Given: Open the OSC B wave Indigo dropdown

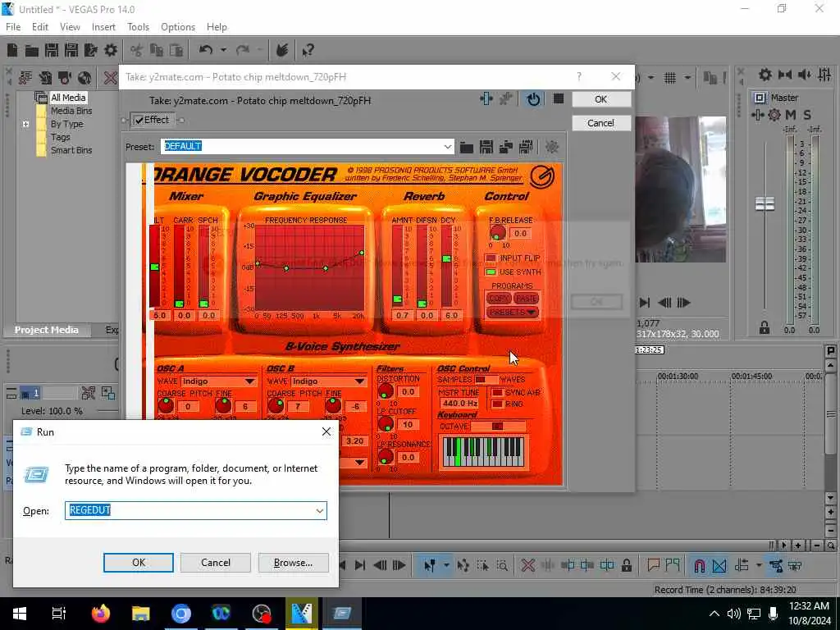Looking at the screenshot, I should [360, 381].
